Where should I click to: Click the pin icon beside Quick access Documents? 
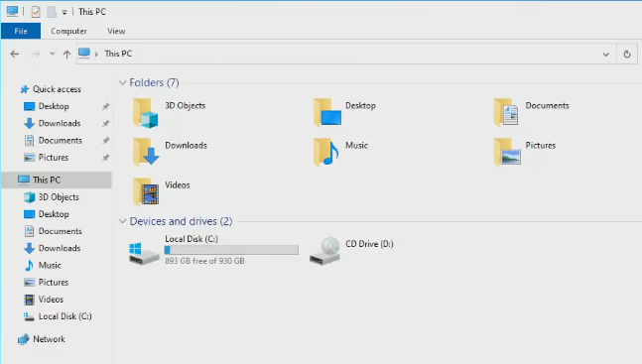click(x=105, y=141)
